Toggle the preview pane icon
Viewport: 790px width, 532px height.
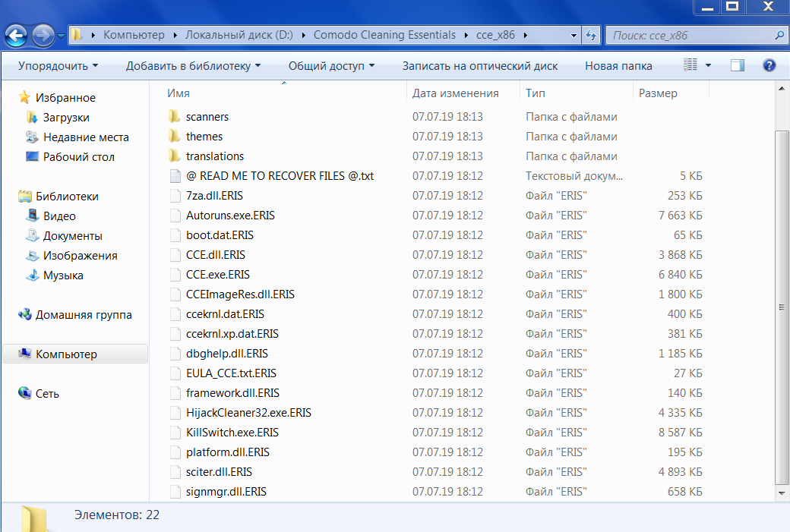tap(737, 65)
